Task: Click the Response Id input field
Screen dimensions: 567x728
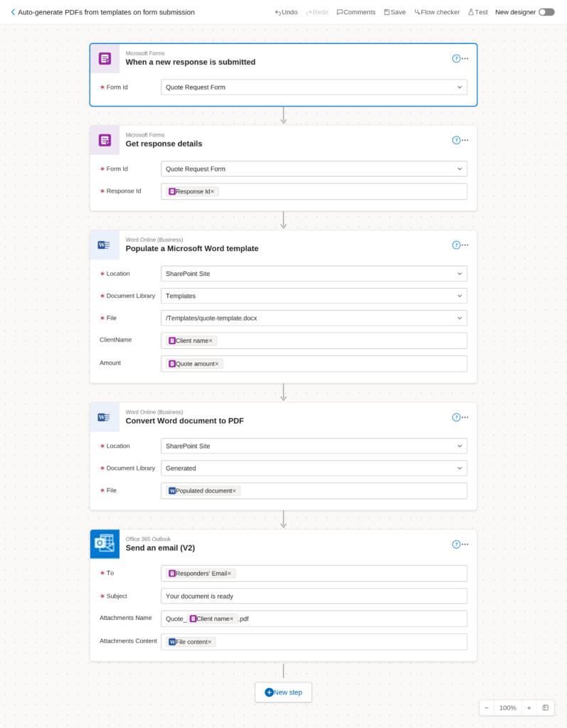Action: (314, 191)
